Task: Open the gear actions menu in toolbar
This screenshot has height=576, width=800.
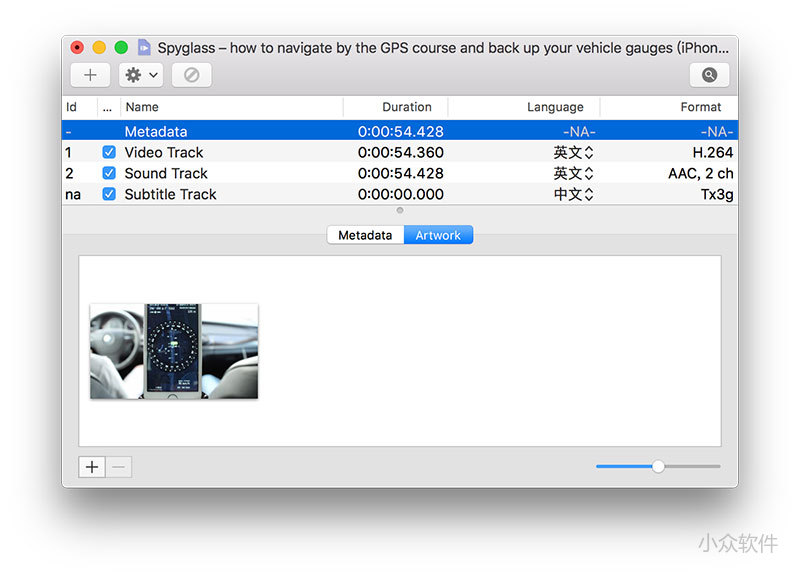Action: tap(140, 75)
